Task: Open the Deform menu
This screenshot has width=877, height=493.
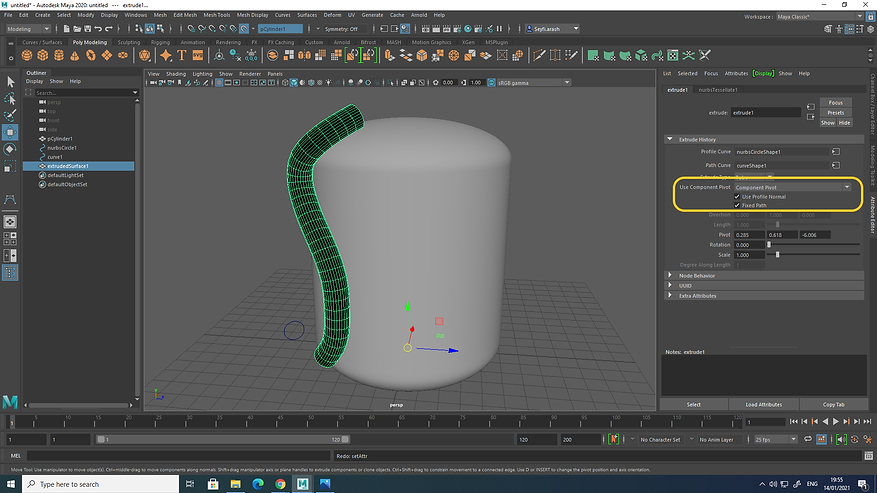Action: pyautogui.click(x=332, y=15)
